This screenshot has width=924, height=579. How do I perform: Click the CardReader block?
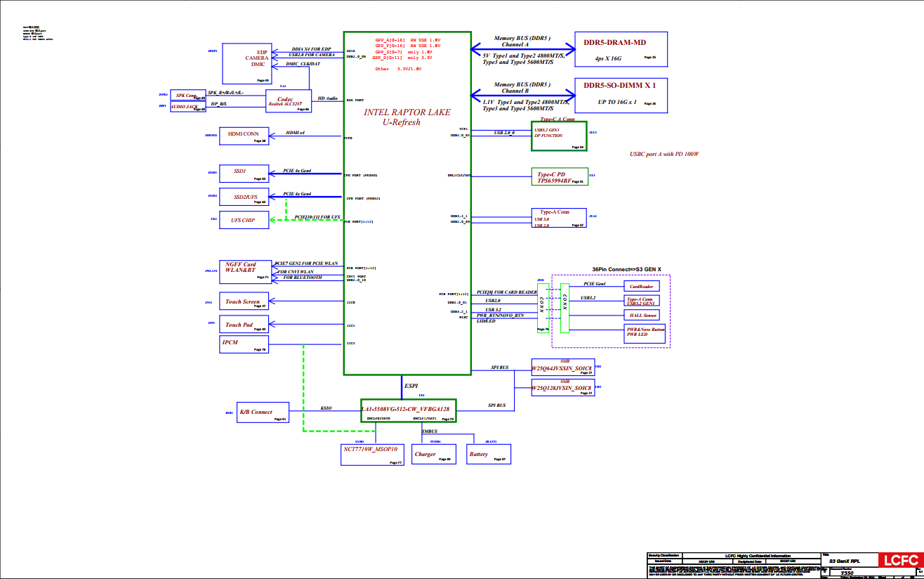(x=643, y=287)
